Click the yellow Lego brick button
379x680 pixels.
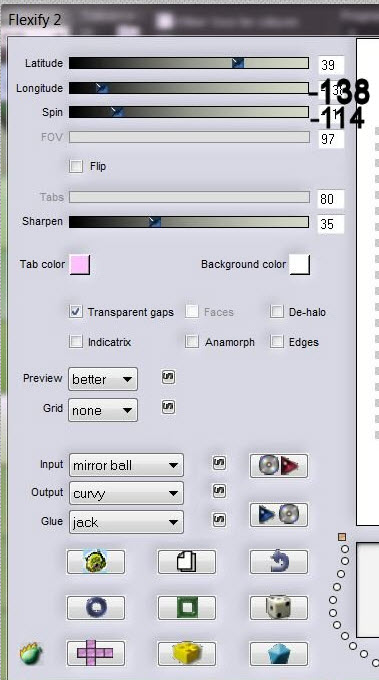187,654
